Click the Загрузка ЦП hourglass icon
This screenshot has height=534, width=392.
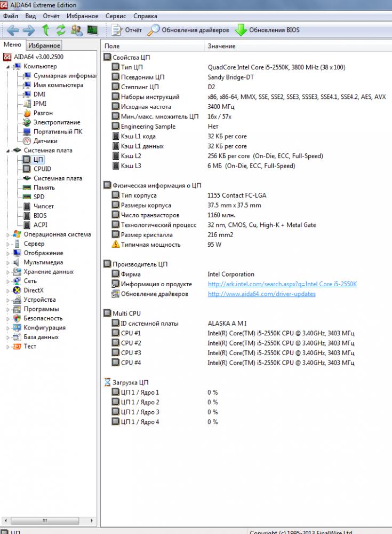click(107, 382)
